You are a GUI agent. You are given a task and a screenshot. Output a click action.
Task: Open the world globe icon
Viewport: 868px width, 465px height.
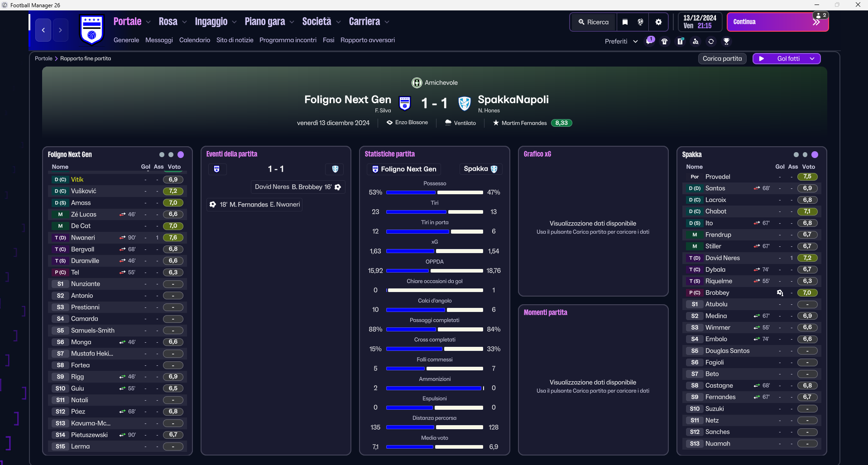[640, 22]
